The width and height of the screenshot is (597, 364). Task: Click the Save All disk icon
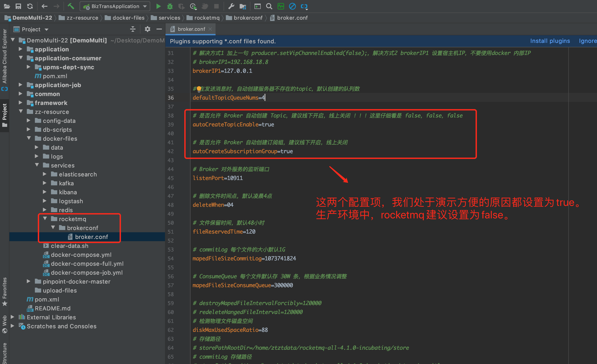[18, 6]
